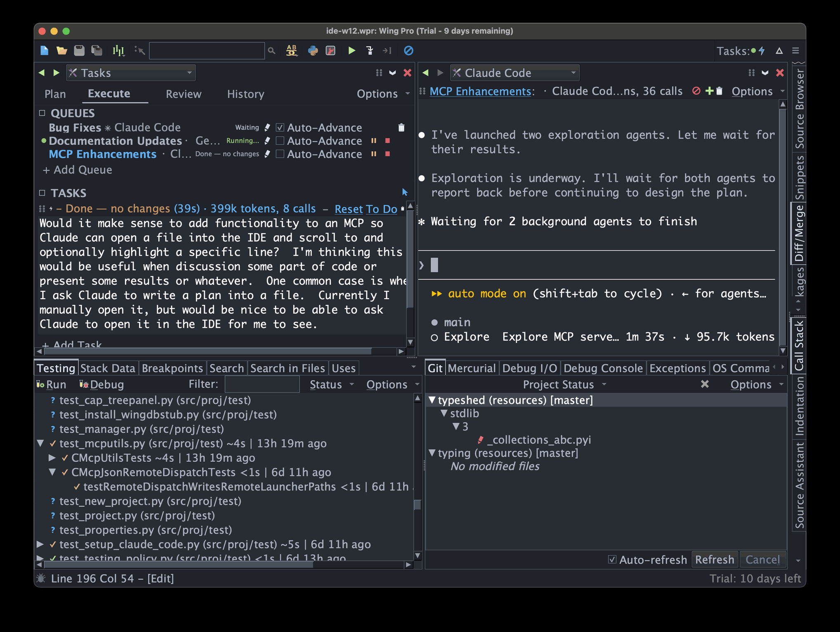This screenshot has width=840, height=632.
Task: Open the Tasks panel Options menu
Action: 383,94
